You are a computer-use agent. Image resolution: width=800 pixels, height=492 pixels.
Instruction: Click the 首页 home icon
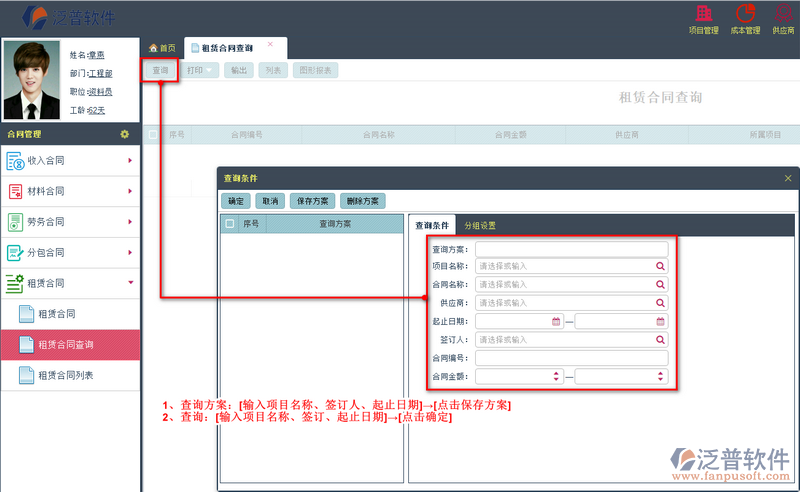153,48
